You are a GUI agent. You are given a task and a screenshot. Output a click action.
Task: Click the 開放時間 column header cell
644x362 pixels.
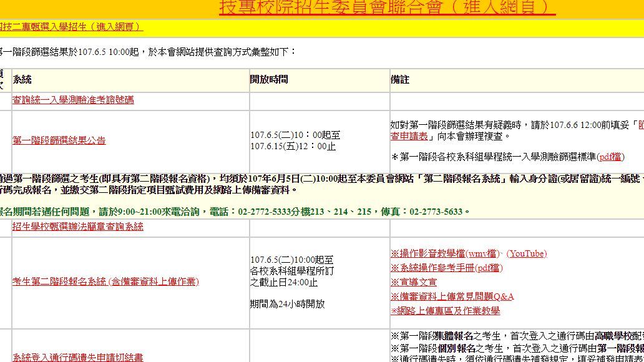[x=269, y=80]
